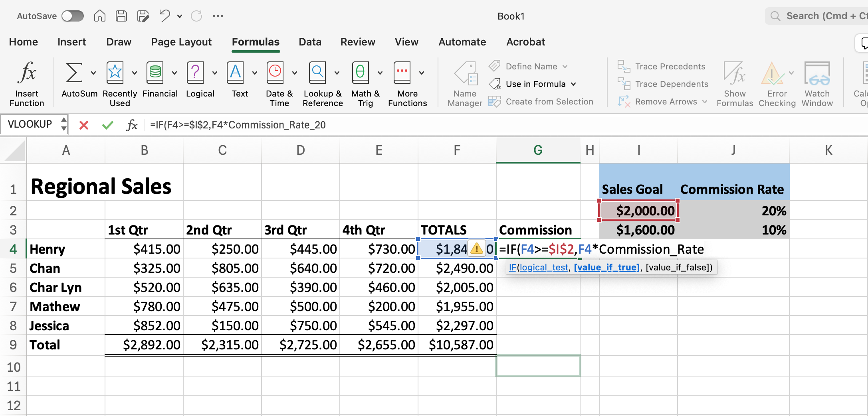The image size is (868, 416).
Task: Click Create from Selection
Action: [x=541, y=102]
